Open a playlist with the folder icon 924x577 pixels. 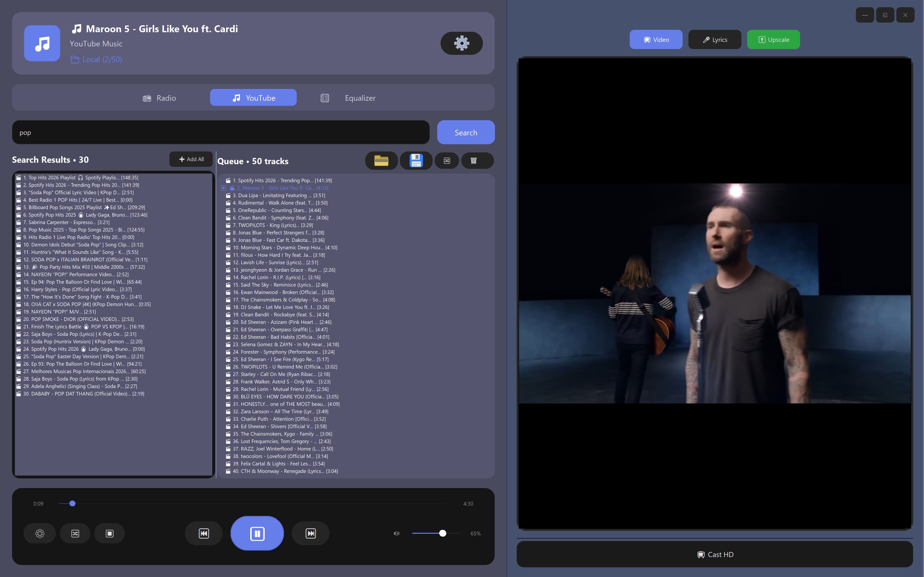pos(381,161)
